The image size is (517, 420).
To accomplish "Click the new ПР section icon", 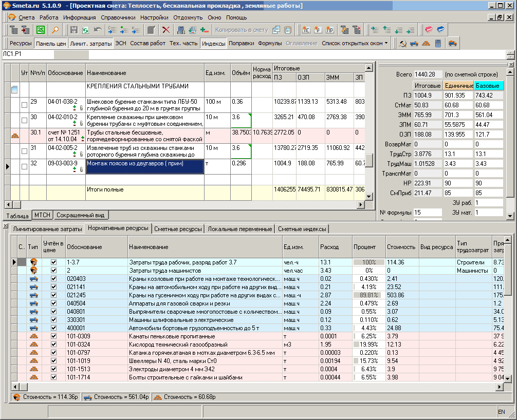I will coord(330,30).
